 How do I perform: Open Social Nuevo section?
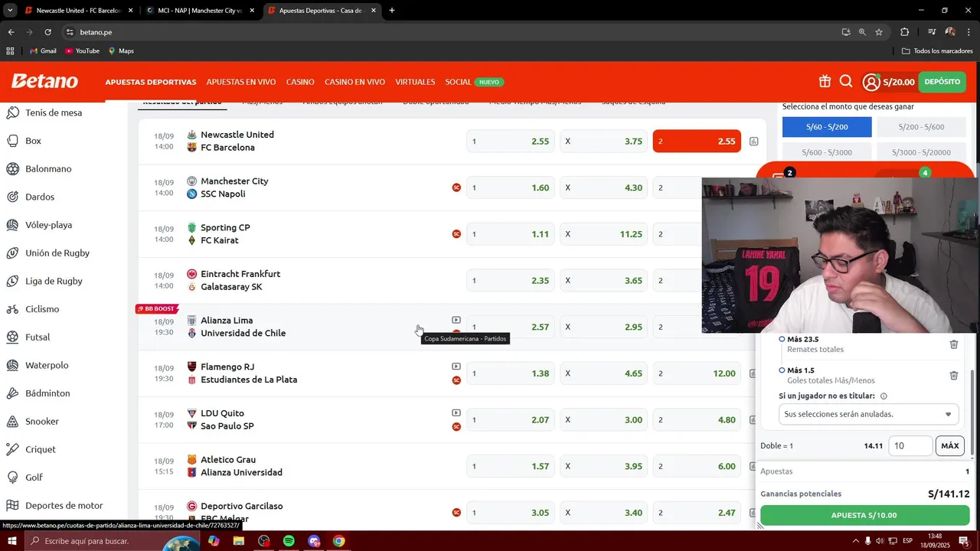point(474,82)
